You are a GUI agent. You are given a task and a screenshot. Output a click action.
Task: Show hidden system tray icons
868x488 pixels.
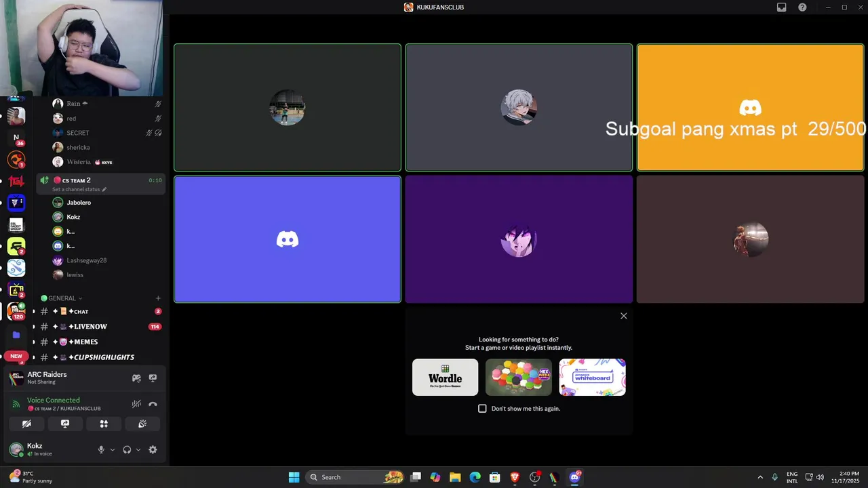tap(760, 477)
